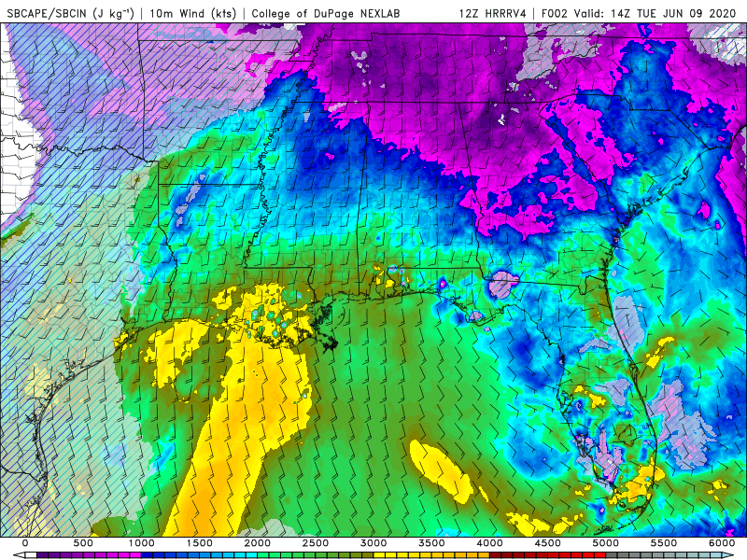The image size is (747, 560).
Task: Click the 500 colorbar tick label
Action: (83, 543)
